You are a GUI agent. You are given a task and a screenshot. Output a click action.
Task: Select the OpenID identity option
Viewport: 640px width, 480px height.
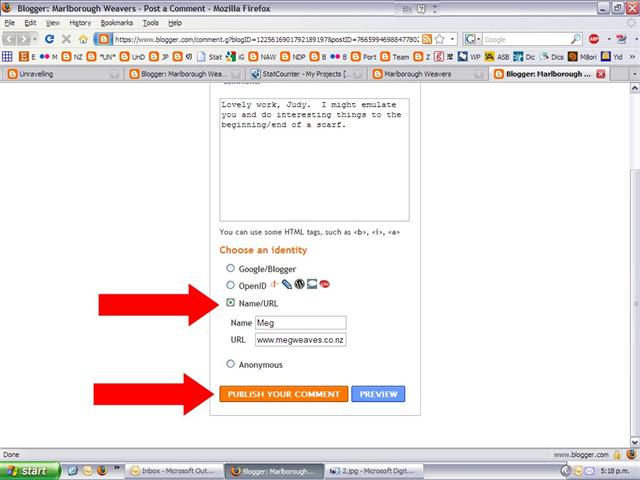click(230, 285)
